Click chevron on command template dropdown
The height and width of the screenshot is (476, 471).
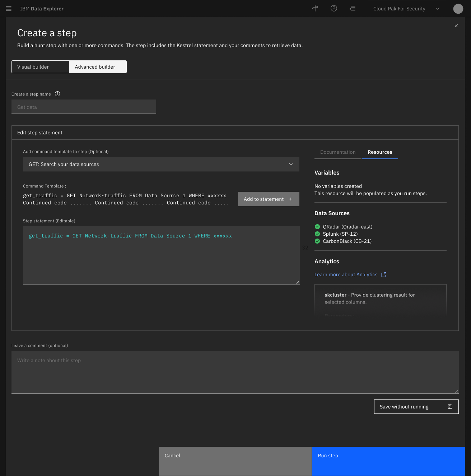click(291, 164)
